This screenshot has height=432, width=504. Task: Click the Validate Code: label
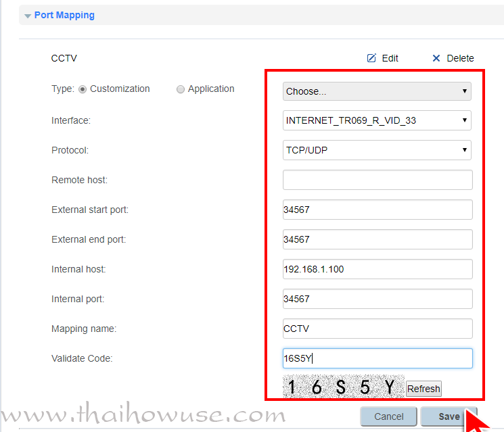(x=82, y=358)
